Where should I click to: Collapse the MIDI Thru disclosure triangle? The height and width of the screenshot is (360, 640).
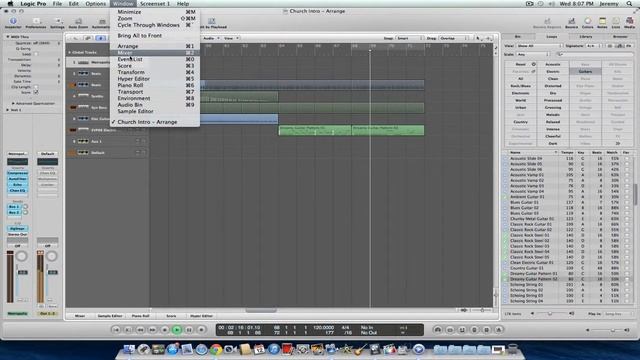pyautogui.click(x=7, y=37)
